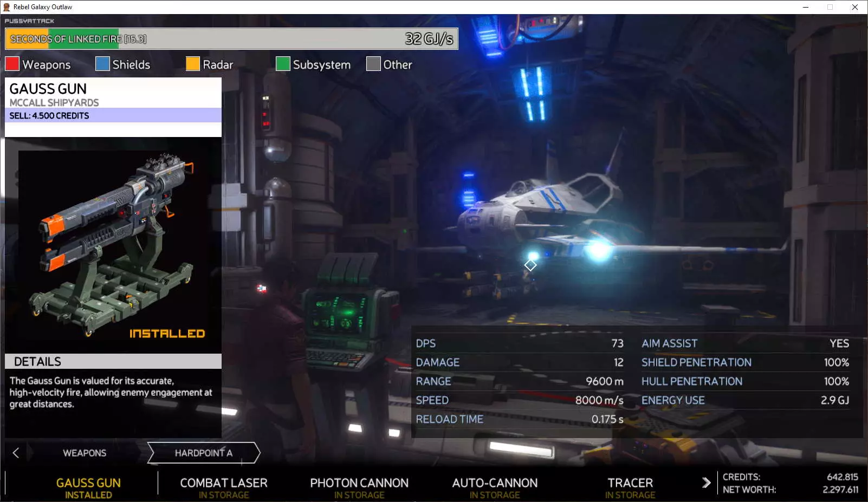This screenshot has height=502, width=868.
Task: Select AUTO-CANNON from storage
Action: pos(495,487)
